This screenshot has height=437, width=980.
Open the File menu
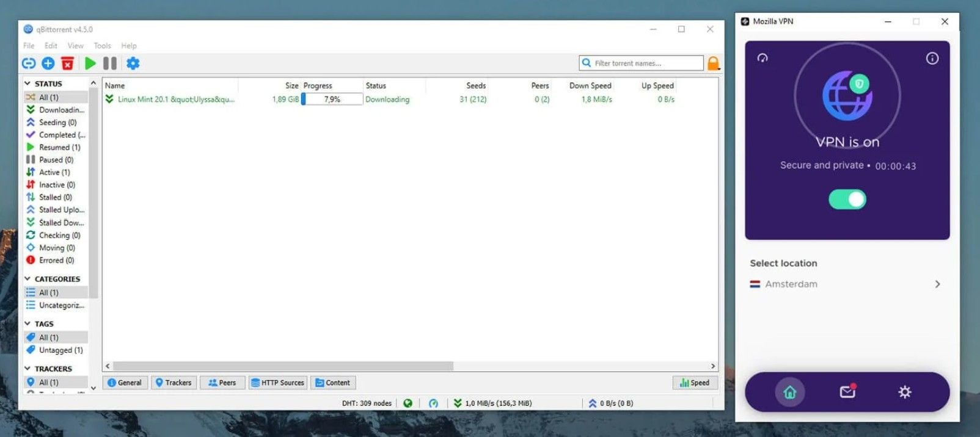(x=29, y=46)
